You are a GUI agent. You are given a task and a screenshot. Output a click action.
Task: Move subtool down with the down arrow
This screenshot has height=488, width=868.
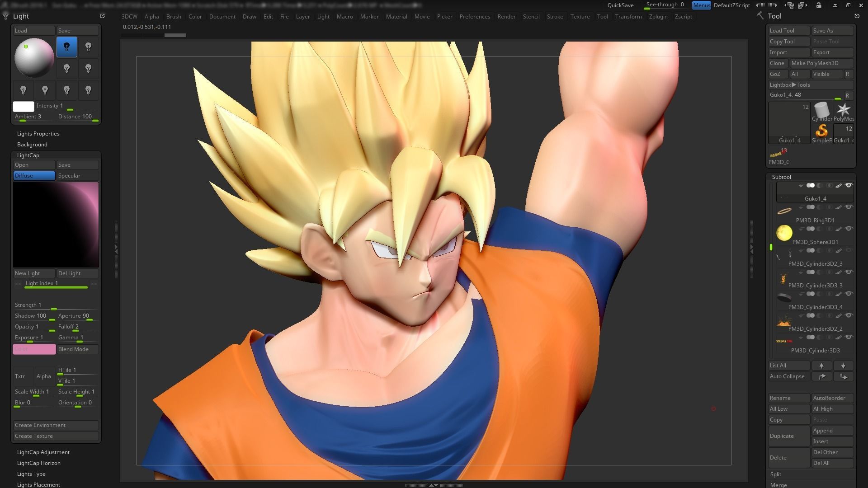coord(843,366)
